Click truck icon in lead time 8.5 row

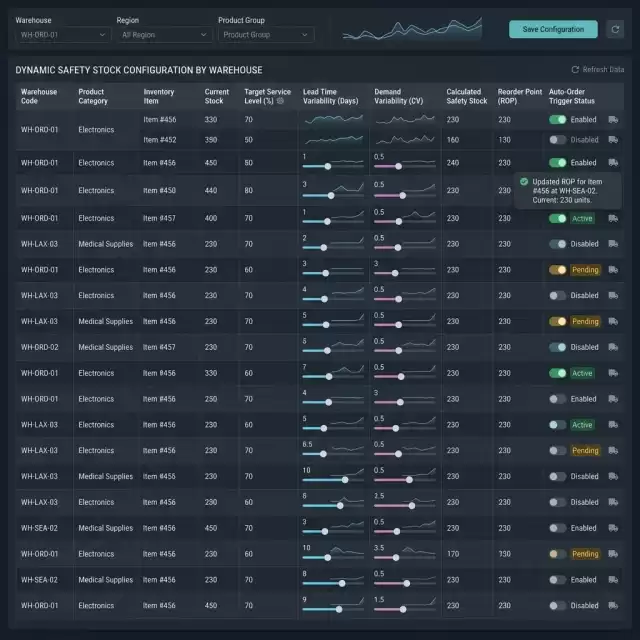click(613, 450)
